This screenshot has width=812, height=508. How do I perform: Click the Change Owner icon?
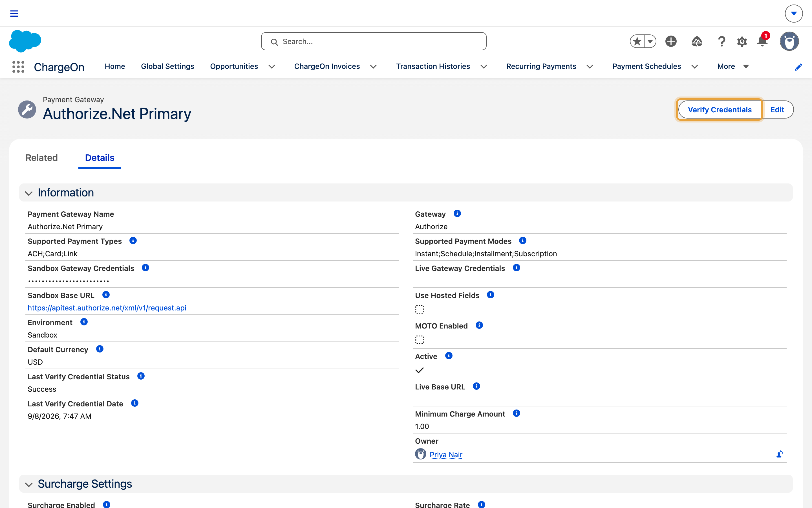point(780,454)
